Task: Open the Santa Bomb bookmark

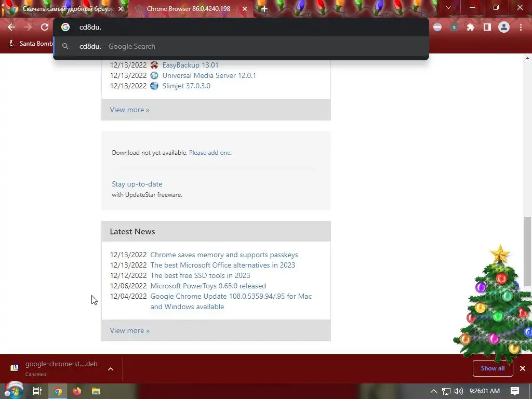Action: (31, 44)
